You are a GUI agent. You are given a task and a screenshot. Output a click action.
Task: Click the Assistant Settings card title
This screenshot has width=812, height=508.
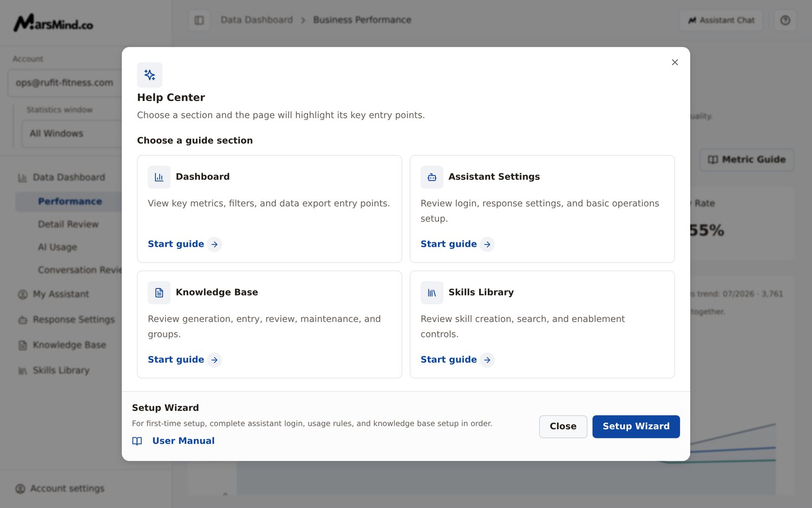pyautogui.click(x=494, y=177)
